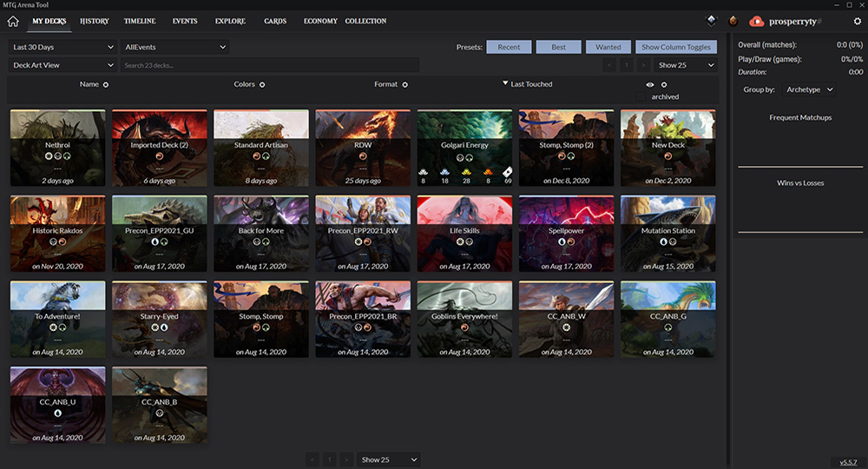The image size is (868, 469).
Task: Open the Mutation Station deck tile
Action: point(668,233)
